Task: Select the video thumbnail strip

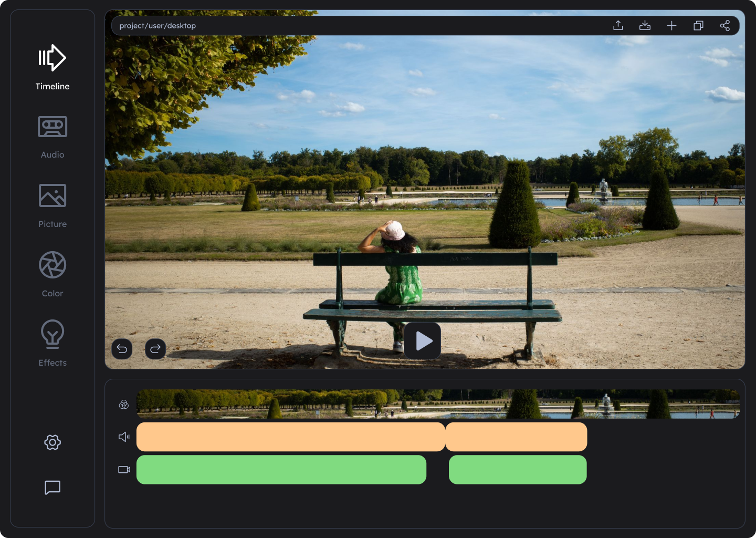Action: [x=438, y=404]
